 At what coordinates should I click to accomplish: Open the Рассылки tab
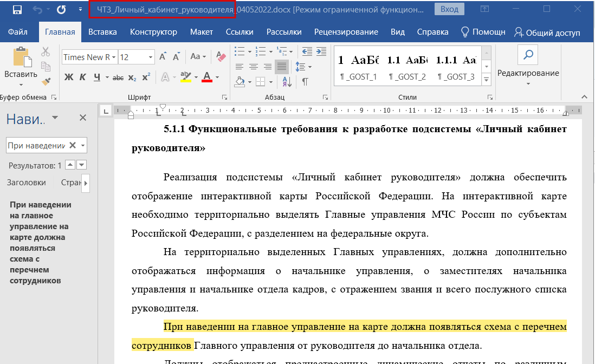284,32
